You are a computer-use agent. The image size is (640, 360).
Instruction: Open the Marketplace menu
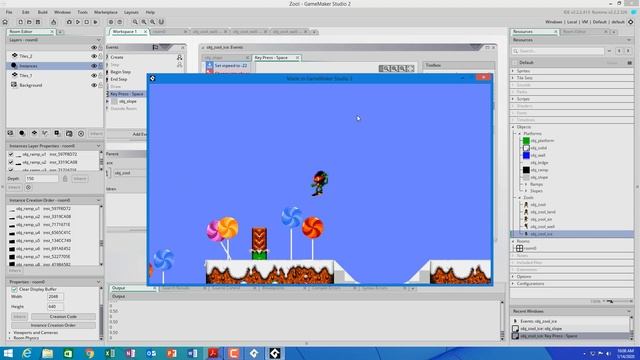point(106,12)
